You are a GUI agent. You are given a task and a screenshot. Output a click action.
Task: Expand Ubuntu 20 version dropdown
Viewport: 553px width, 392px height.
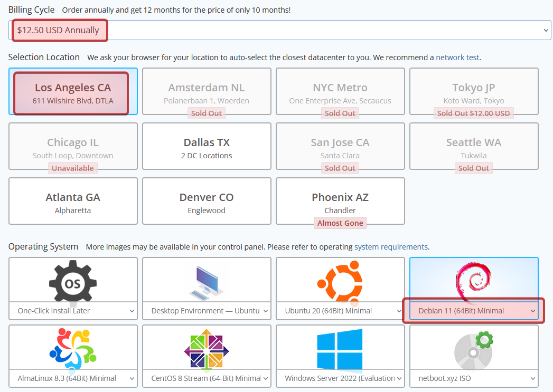340,311
